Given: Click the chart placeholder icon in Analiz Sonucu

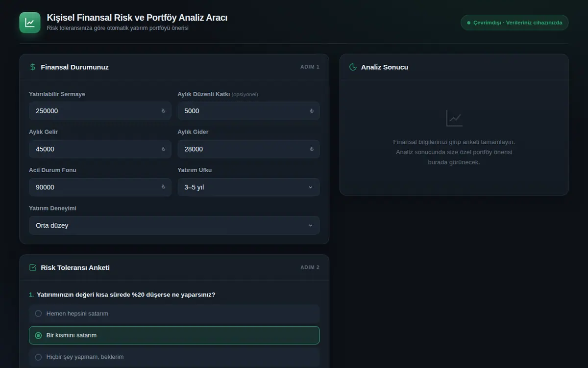Looking at the screenshot, I should click(454, 118).
